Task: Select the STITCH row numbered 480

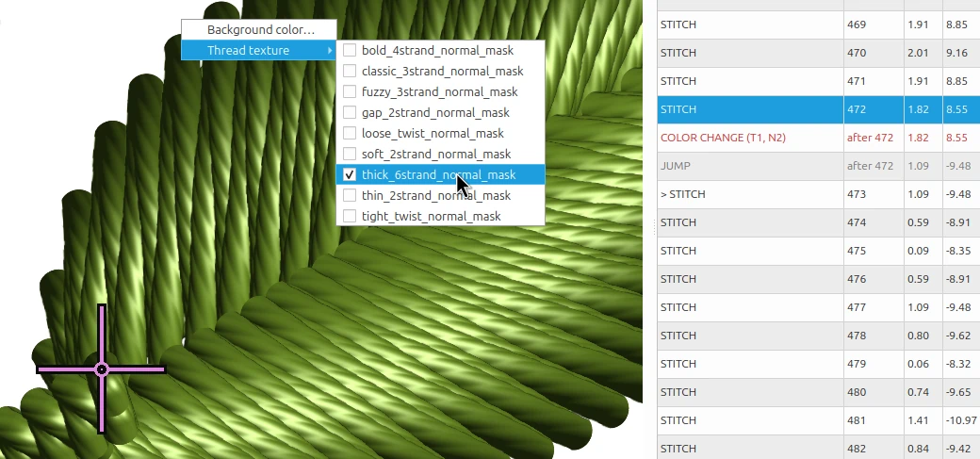Action: tap(818, 392)
